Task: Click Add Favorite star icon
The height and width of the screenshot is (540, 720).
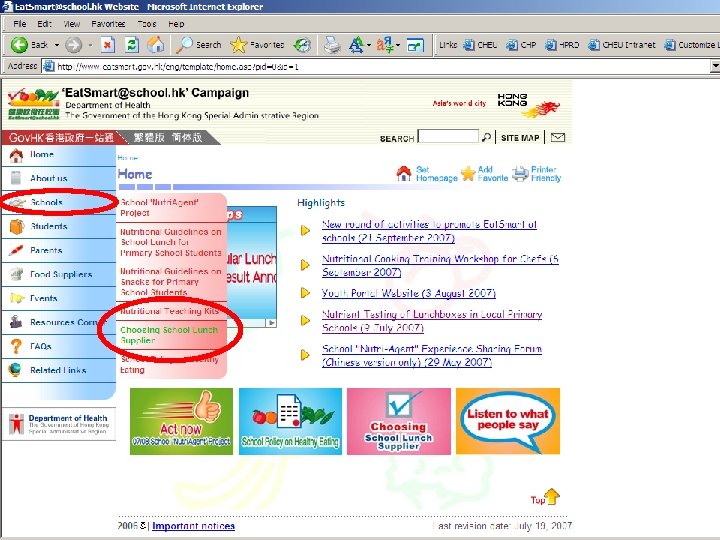Action: pos(468,174)
